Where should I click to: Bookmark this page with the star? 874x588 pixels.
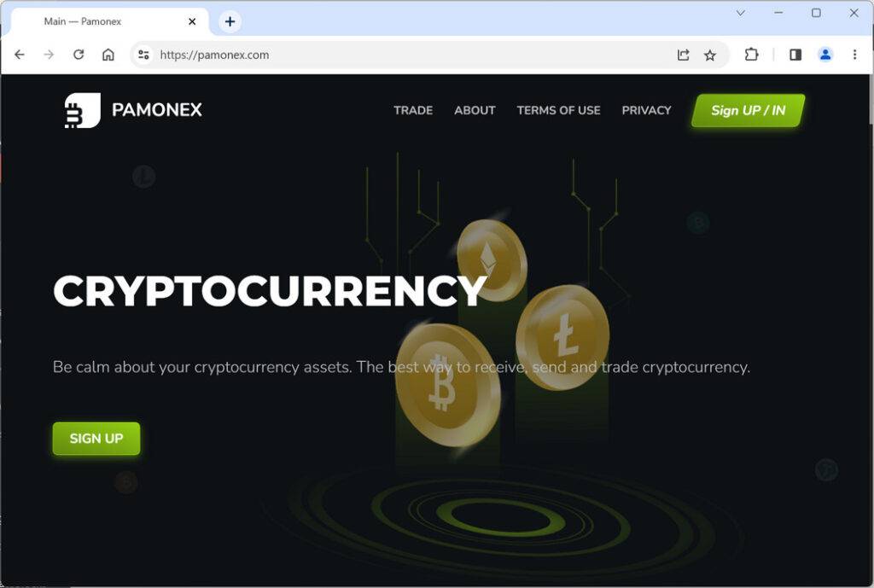(709, 55)
